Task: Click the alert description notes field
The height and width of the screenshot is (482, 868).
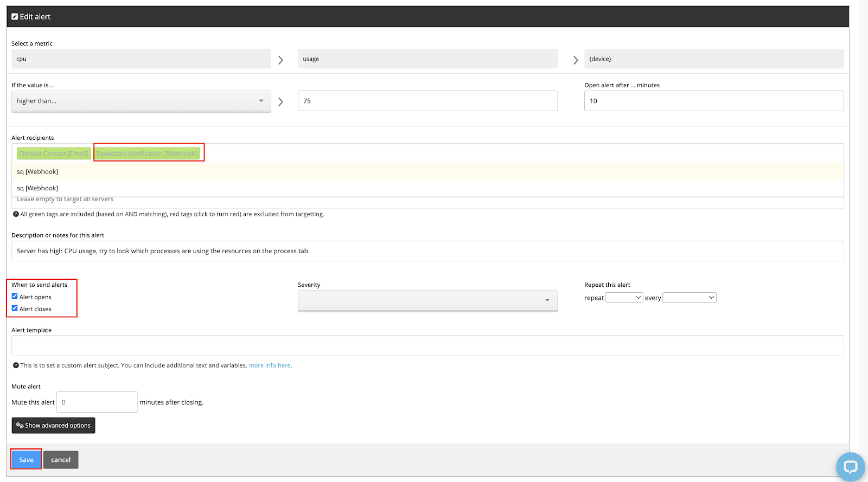Action: tap(427, 251)
